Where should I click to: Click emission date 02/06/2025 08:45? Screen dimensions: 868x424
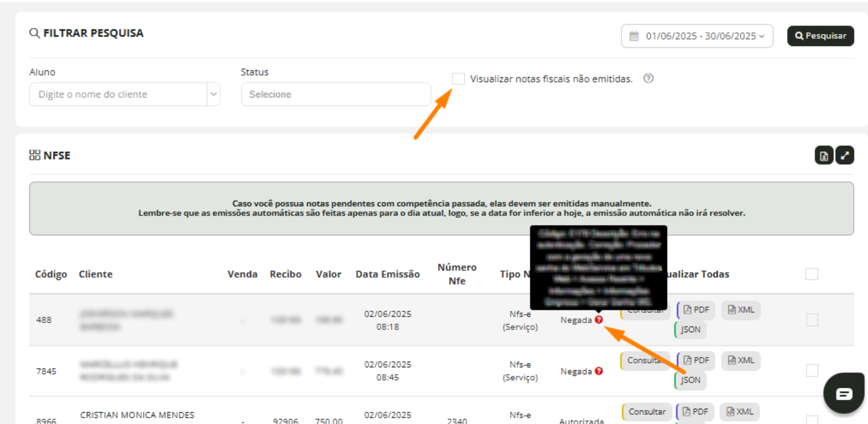click(x=388, y=371)
